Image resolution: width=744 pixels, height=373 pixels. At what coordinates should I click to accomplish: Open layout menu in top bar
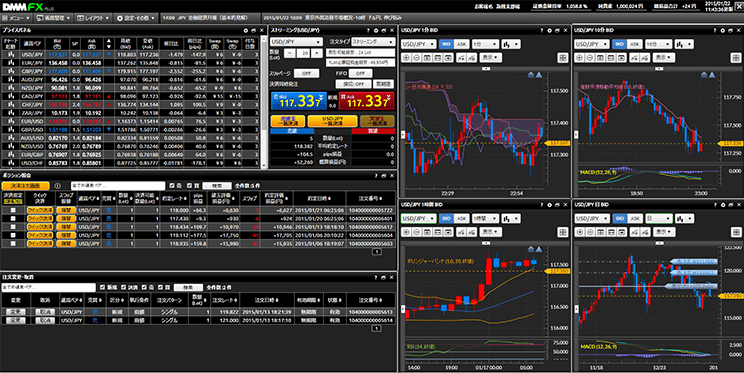tap(94, 18)
